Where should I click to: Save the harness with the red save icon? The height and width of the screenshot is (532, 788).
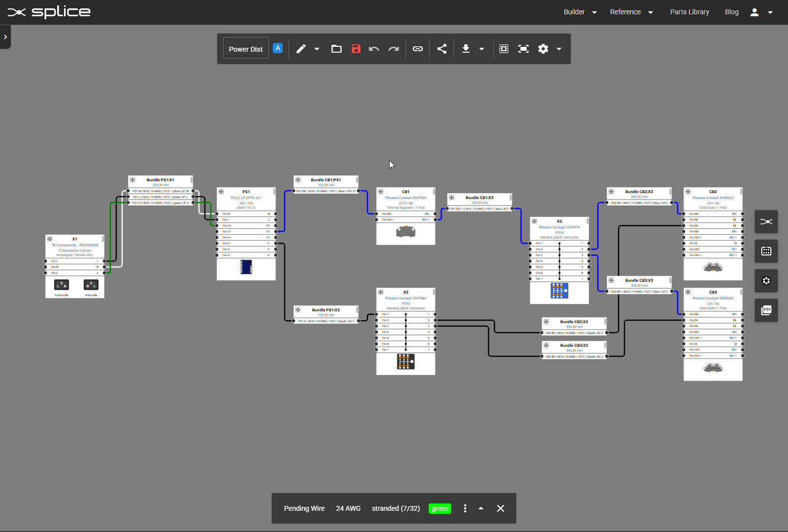tap(356, 49)
